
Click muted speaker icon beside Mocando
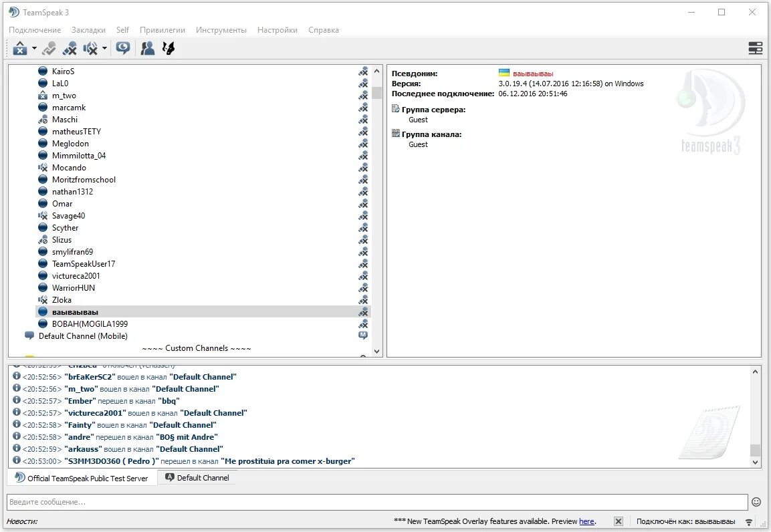[x=43, y=168]
